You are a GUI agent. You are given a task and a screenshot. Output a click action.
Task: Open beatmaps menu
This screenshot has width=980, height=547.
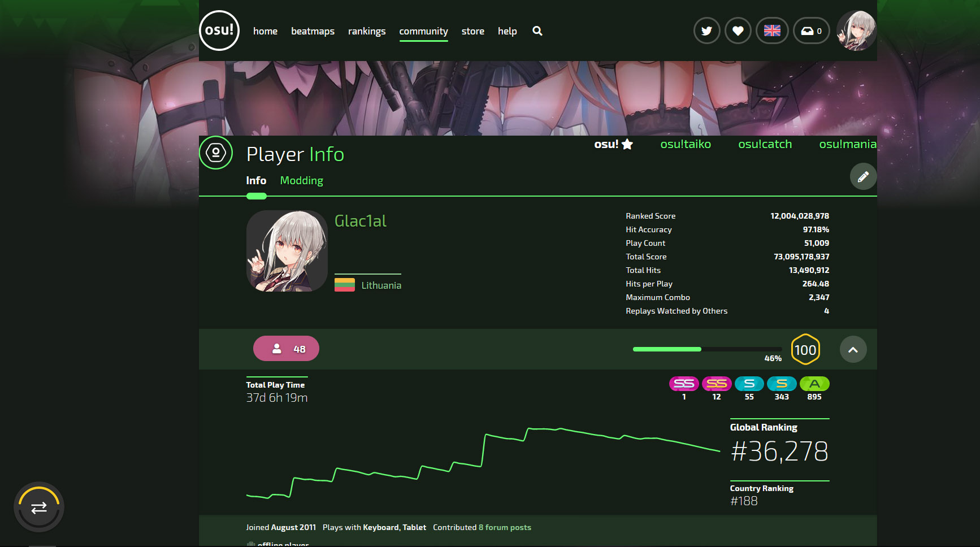[x=313, y=31]
